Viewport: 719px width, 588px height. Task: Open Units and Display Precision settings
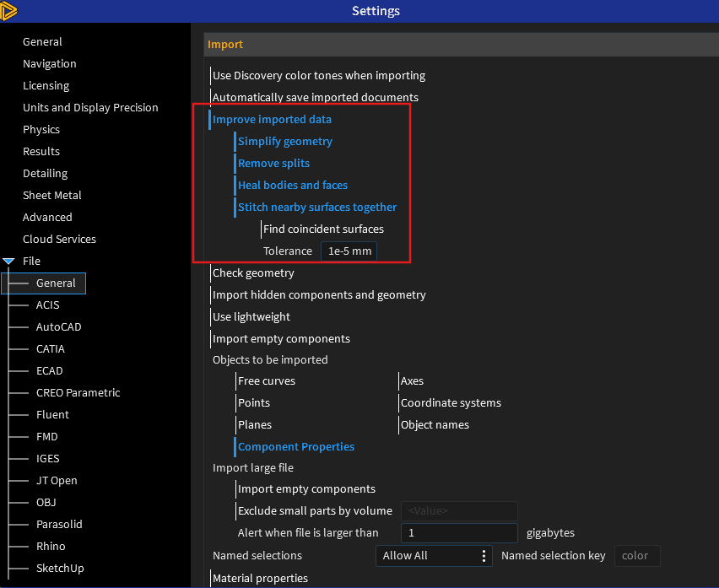90,108
